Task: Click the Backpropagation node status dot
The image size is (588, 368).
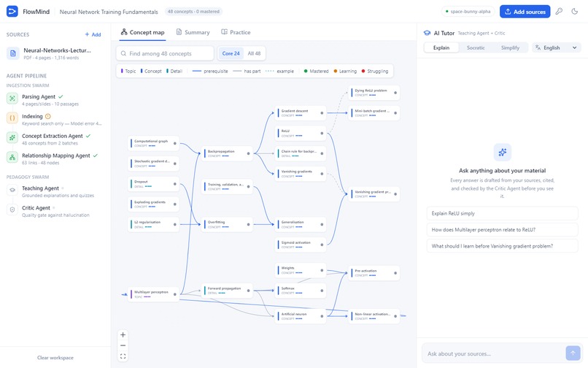Action: click(248, 153)
